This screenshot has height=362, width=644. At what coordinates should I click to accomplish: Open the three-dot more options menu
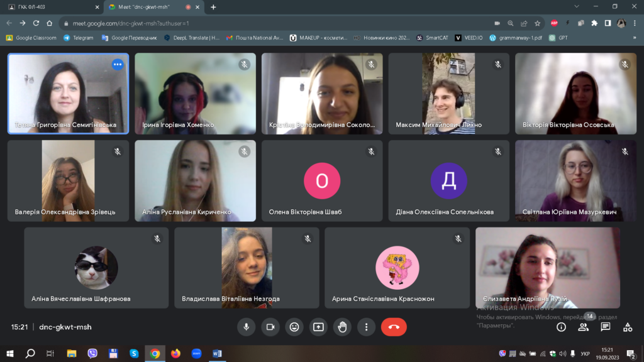click(x=366, y=327)
